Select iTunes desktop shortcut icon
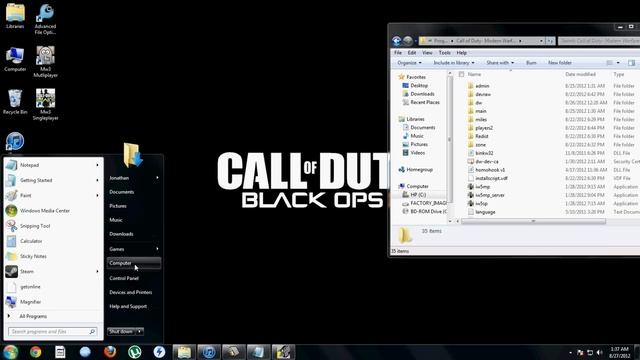 pos(15,142)
